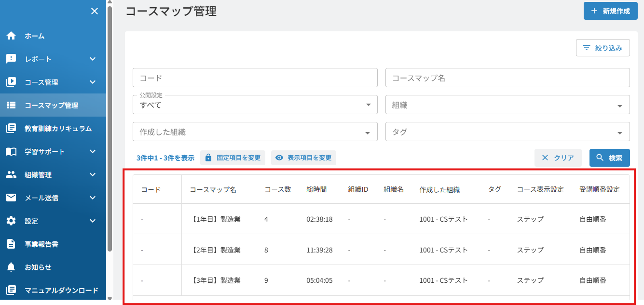Click 固定項目を変更 button
The image size is (644, 305).
point(233,158)
